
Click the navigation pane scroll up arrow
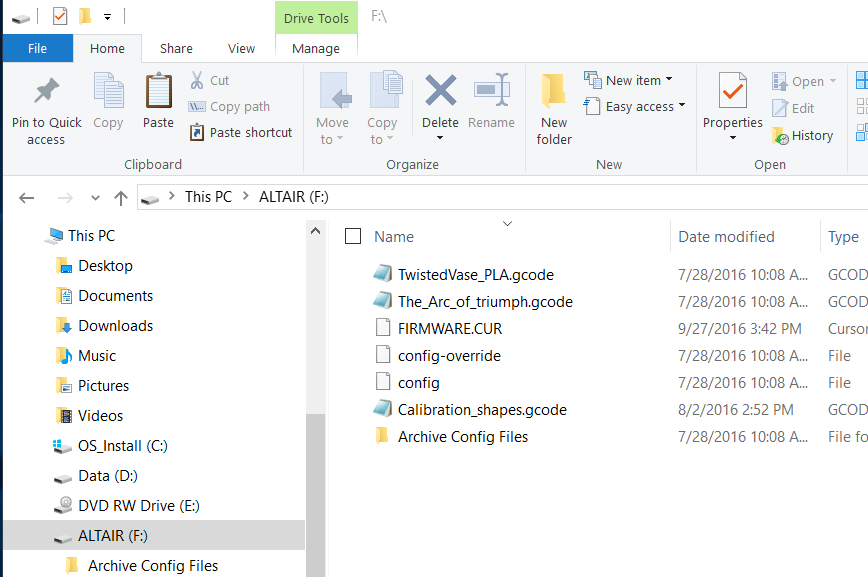click(316, 231)
